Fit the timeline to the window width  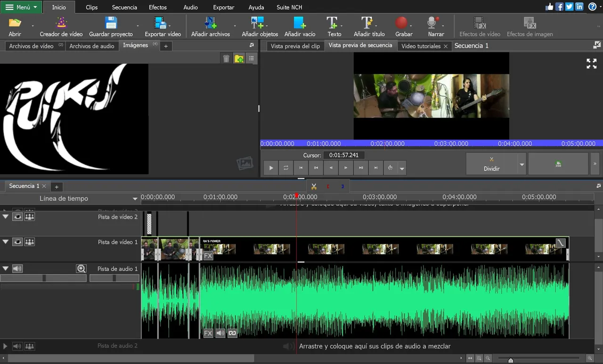[x=471, y=358]
